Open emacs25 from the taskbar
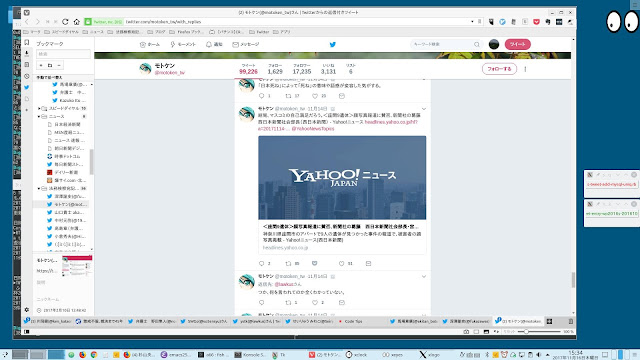Viewport: 640px width, 360px height. pos(176,355)
